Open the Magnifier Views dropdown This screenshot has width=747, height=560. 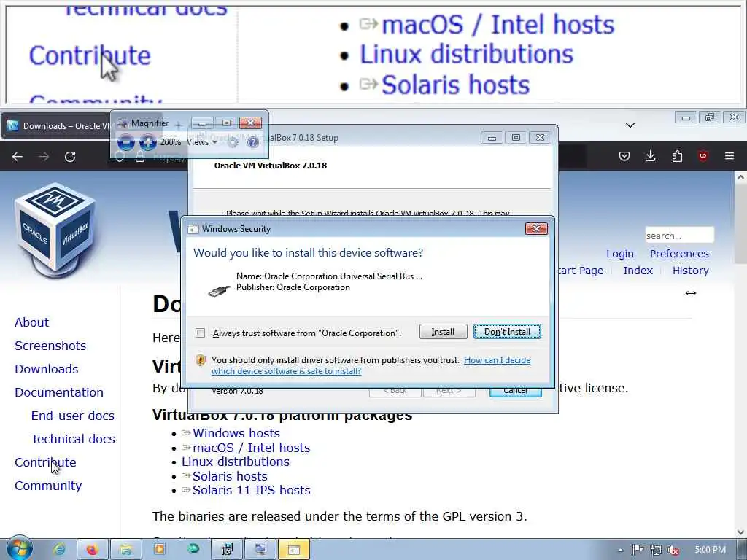(202, 142)
